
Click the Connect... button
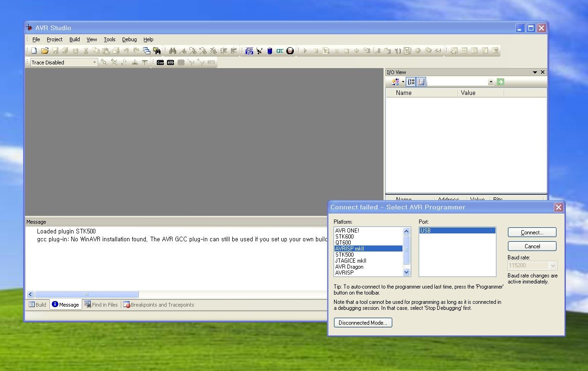(532, 233)
